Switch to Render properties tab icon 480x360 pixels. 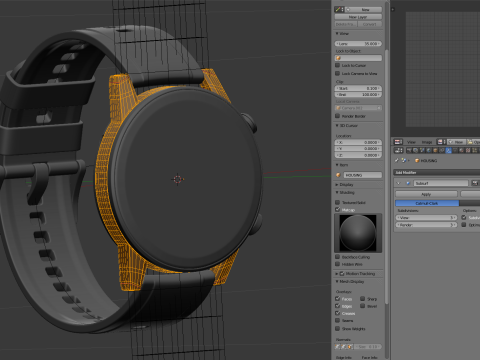pyautogui.click(x=409, y=150)
